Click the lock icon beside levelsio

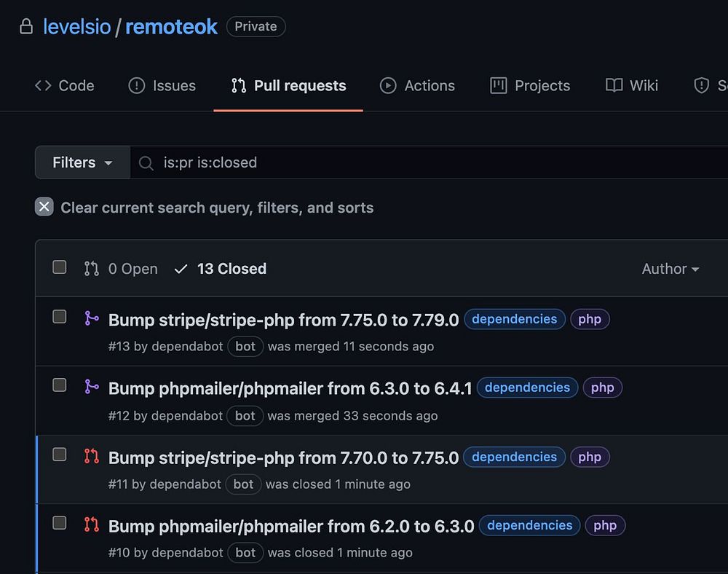point(26,27)
